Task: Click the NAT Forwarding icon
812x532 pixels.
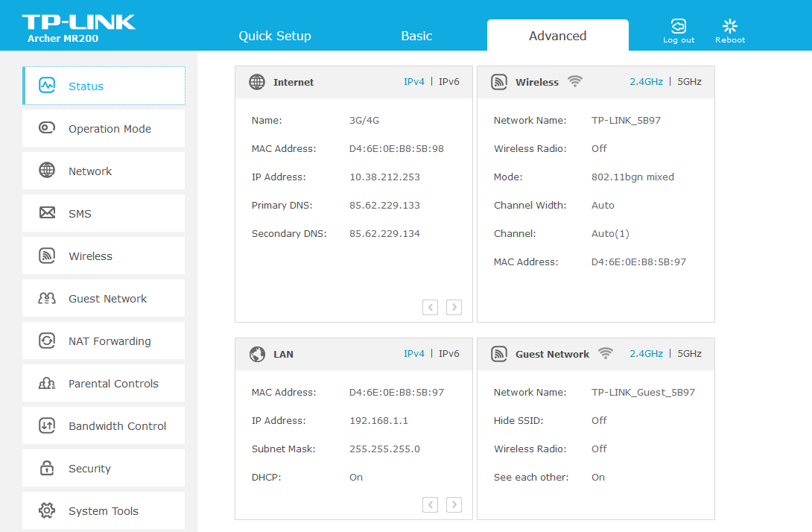Action: click(47, 341)
